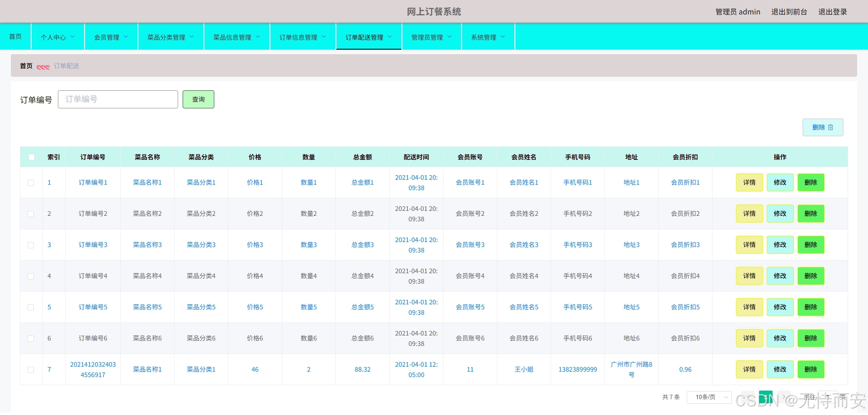Expand the 订单信息管理 menu chevron
Screen dimensions: 868x415
(x=324, y=37)
